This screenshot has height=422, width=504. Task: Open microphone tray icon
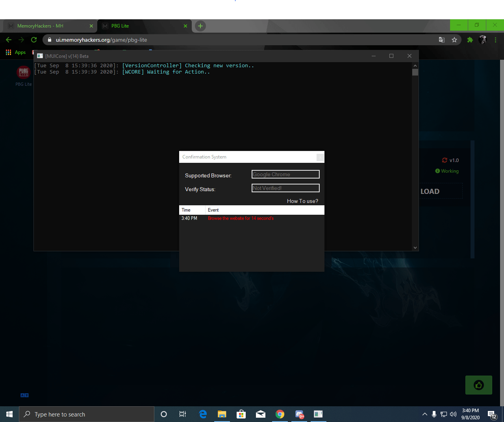(x=434, y=414)
